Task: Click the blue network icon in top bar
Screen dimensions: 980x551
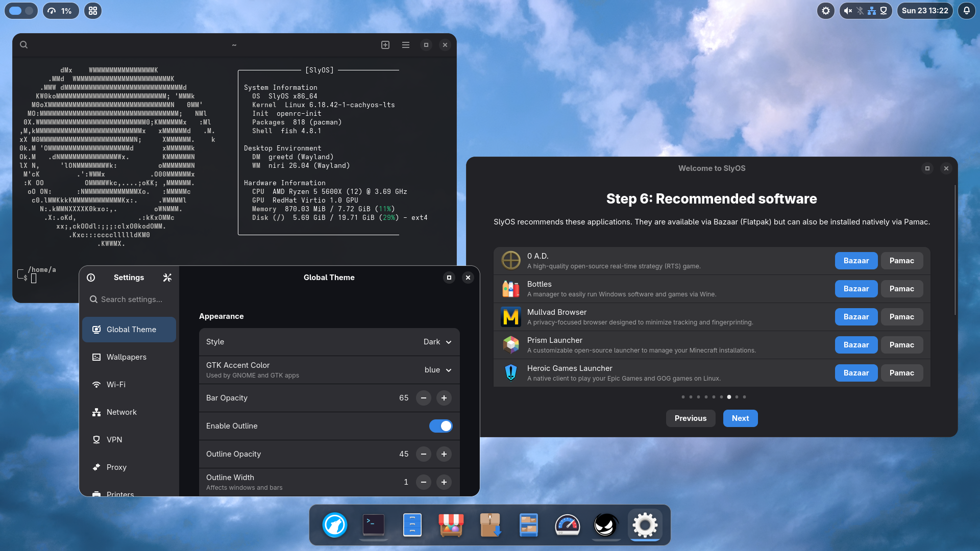Action: [x=872, y=11]
